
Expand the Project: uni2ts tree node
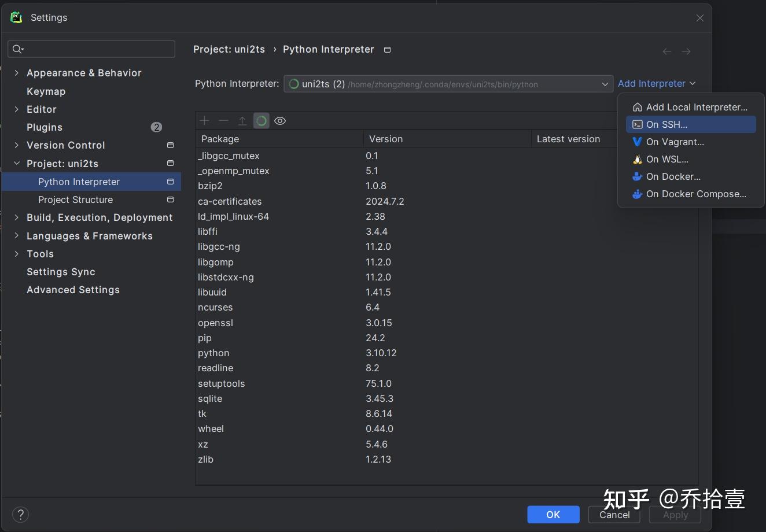click(x=16, y=164)
